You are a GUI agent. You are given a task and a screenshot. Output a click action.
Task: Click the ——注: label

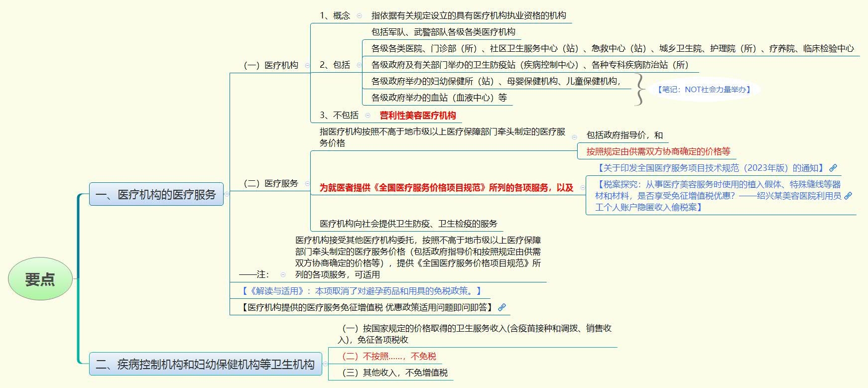(254, 274)
